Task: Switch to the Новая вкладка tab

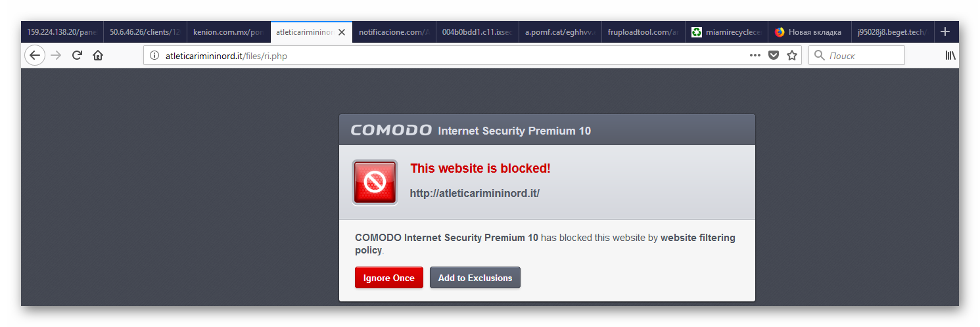Action: [x=807, y=32]
